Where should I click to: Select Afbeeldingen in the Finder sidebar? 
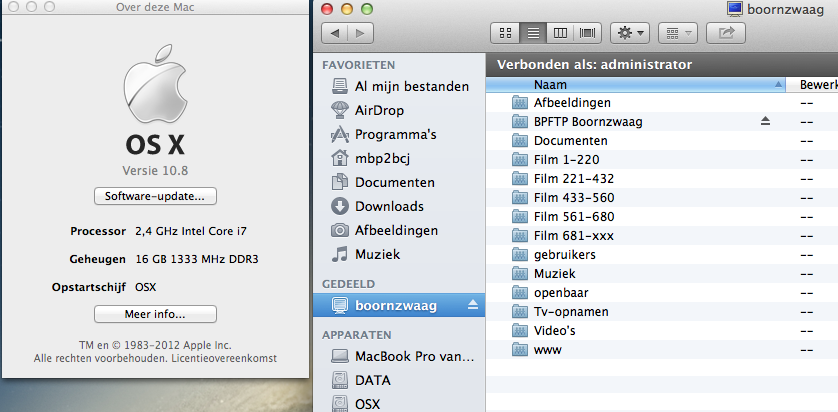[399, 230]
